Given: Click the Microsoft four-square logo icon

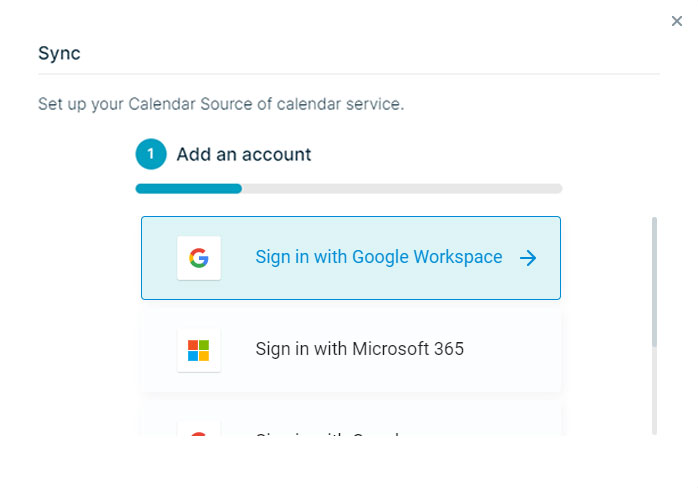Looking at the screenshot, I should tap(199, 350).
